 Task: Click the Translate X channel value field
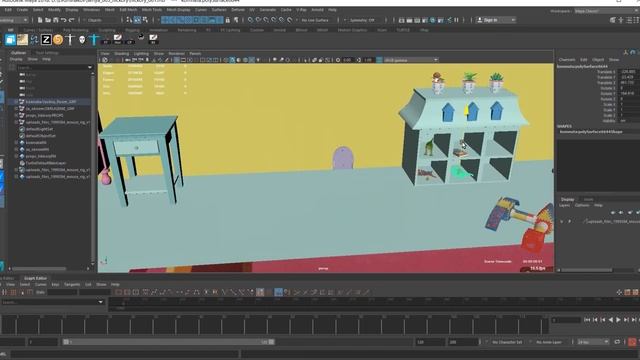click(x=629, y=72)
